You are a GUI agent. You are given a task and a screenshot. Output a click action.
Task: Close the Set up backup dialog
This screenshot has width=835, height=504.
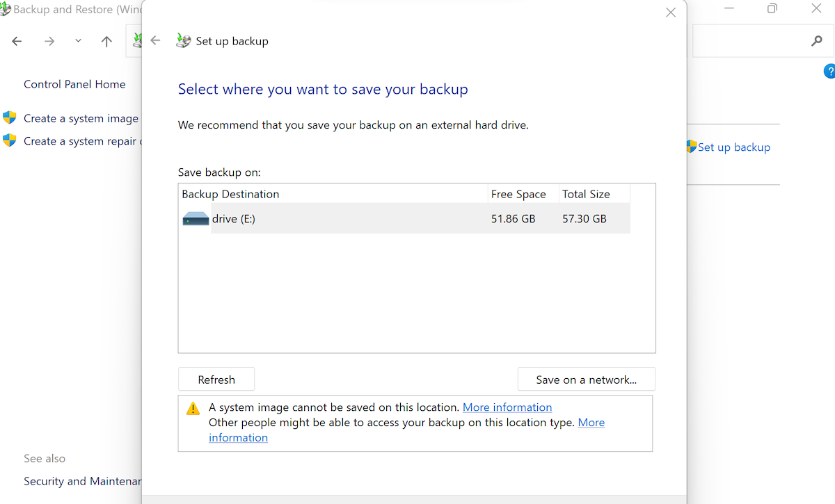671,13
